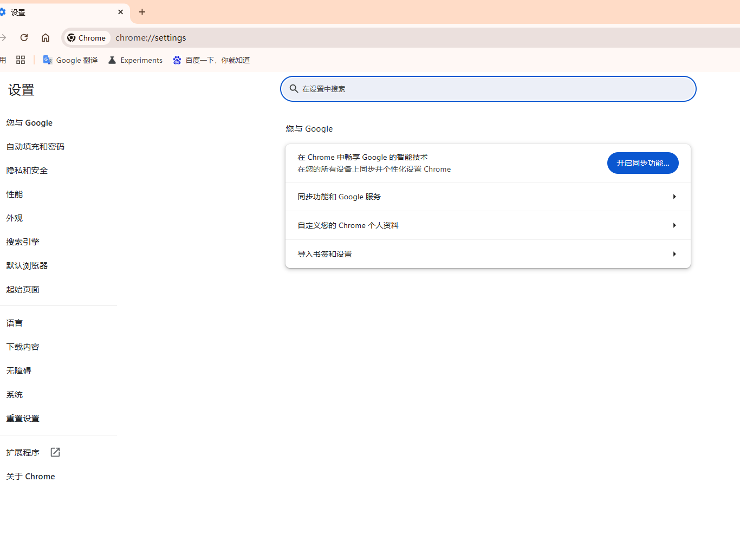This screenshot has width=740, height=560.
Task: Expand 自定义您的 Chrome 个人资料 row arrow
Action: pyautogui.click(x=674, y=225)
